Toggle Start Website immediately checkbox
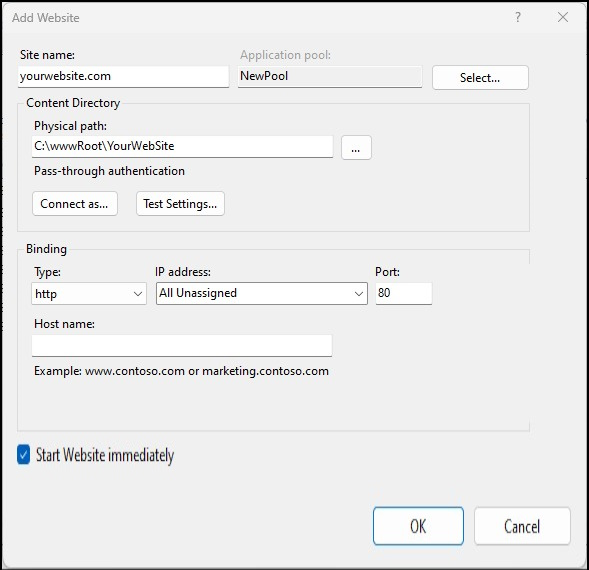Screen dimensions: 589x570 point(23,455)
